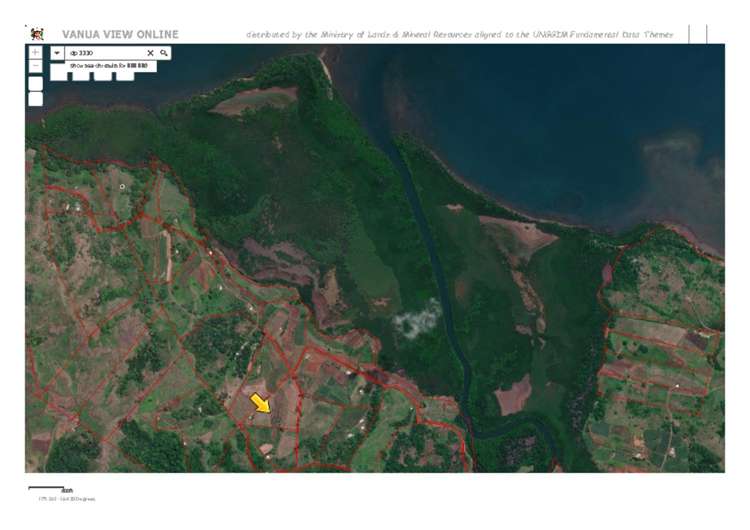The height and width of the screenshot is (530, 750).
Task: Select the 'Show search results for' suggestion
Action: pos(111,66)
